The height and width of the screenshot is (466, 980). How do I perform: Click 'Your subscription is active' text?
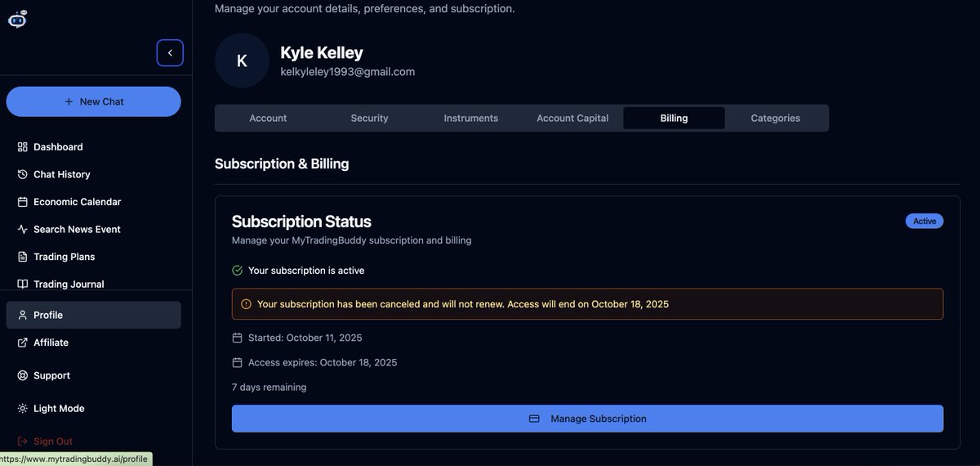(x=306, y=270)
